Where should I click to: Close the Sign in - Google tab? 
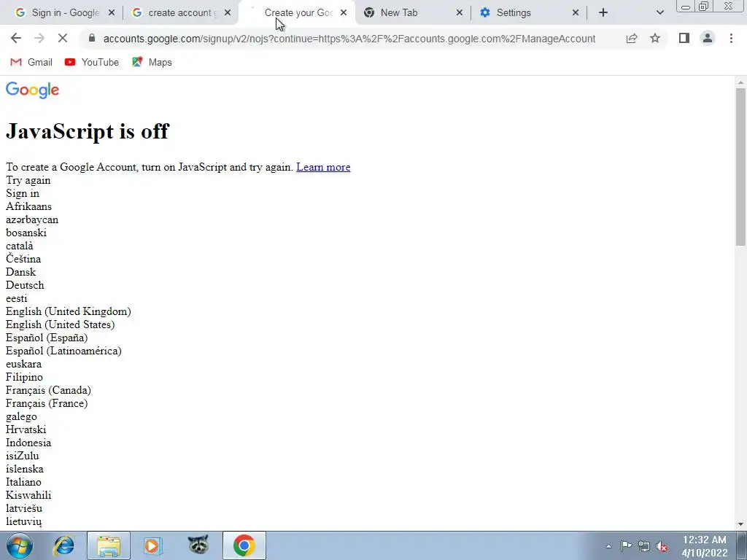point(112,13)
